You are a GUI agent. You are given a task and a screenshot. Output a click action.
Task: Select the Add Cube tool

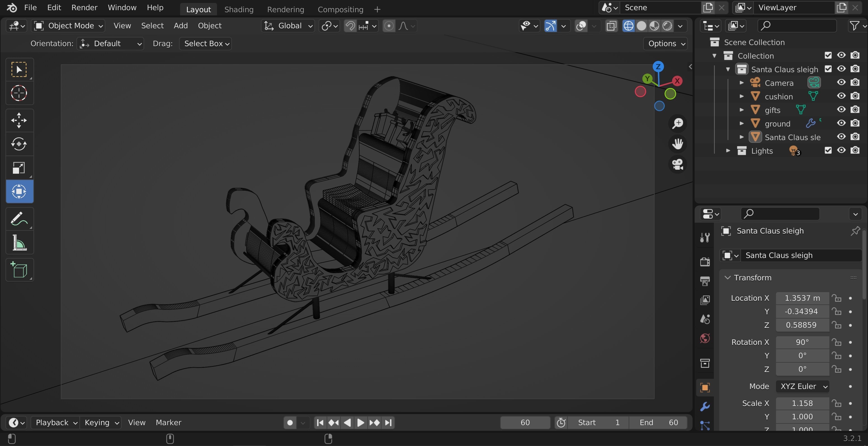coord(19,270)
